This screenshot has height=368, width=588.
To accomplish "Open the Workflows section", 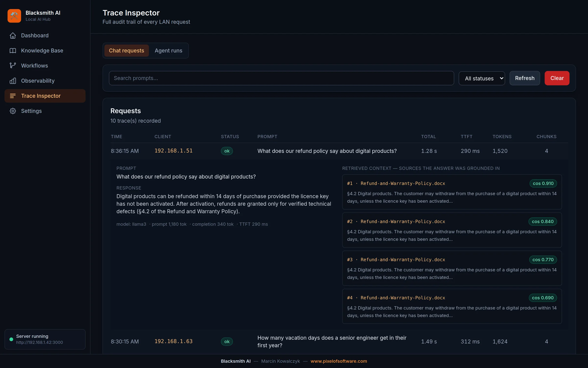I will (45, 66).
